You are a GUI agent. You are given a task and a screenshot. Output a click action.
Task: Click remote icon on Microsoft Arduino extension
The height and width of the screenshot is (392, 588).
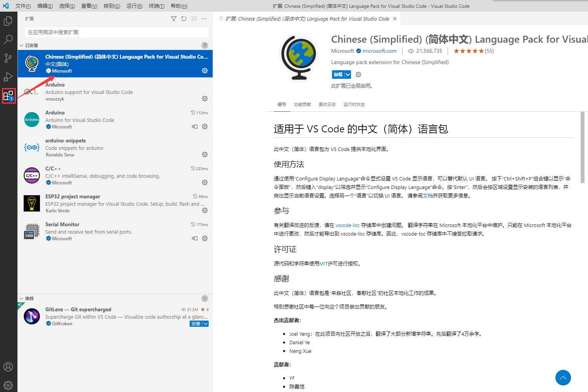195,127
